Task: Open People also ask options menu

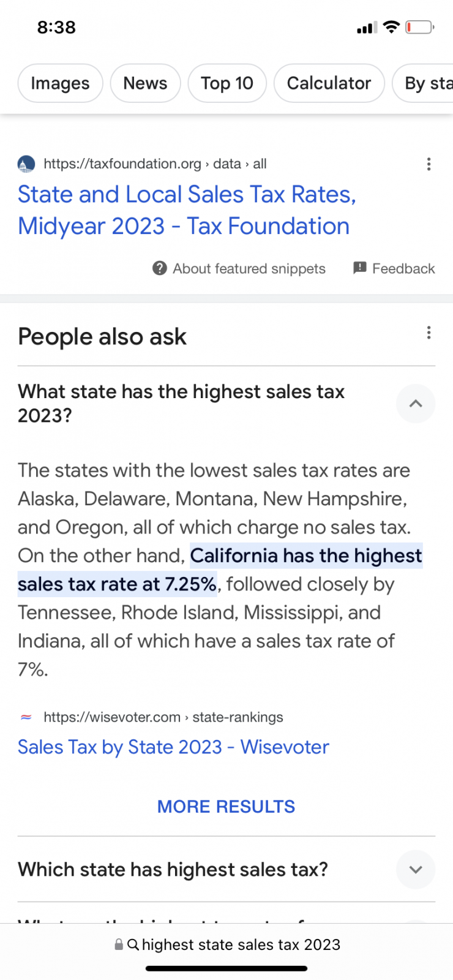Action: [x=429, y=333]
